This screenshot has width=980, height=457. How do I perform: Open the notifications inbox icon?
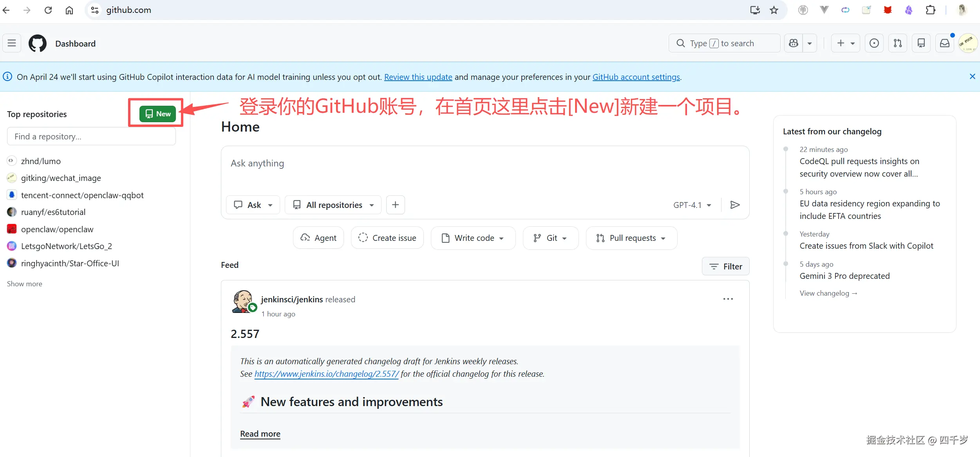pyautogui.click(x=944, y=43)
